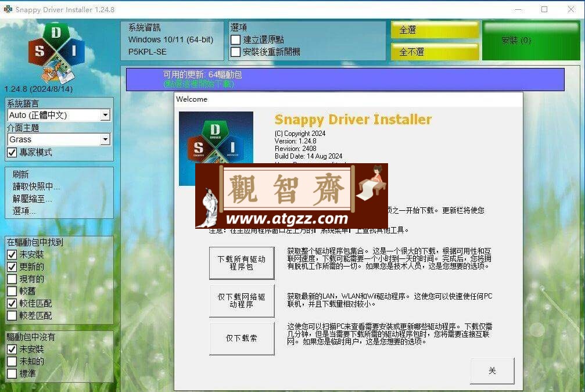
Task: Click 下载所有驱动程序包 button
Action: (x=242, y=263)
